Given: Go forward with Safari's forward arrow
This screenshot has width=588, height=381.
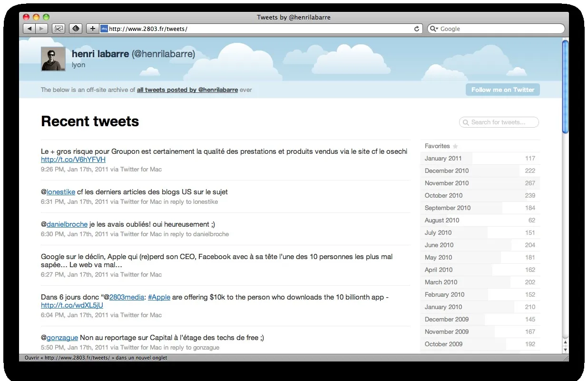Looking at the screenshot, I should click(x=41, y=29).
